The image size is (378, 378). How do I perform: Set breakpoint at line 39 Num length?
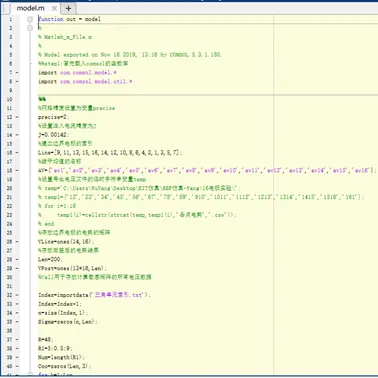pyautogui.click(x=17, y=357)
